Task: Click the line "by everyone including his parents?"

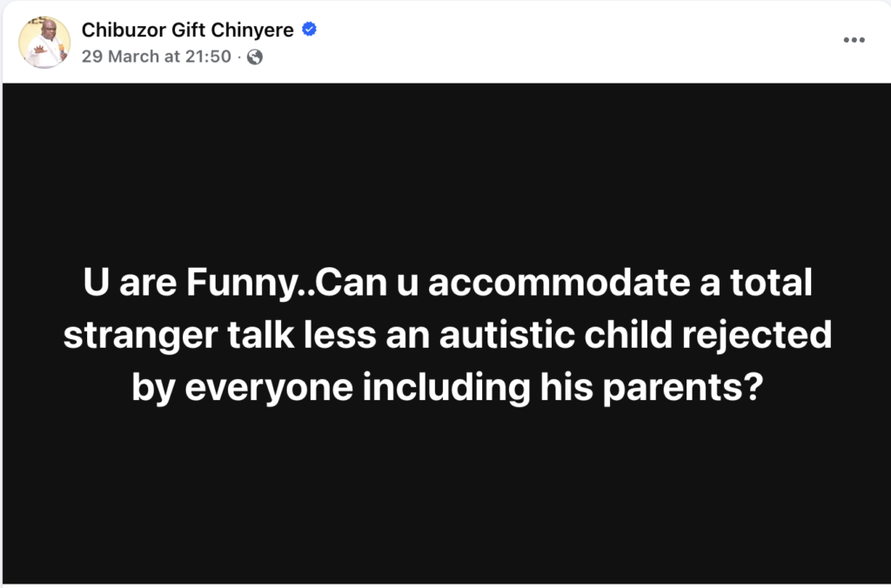Action: pyautogui.click(x=445, y=386)
